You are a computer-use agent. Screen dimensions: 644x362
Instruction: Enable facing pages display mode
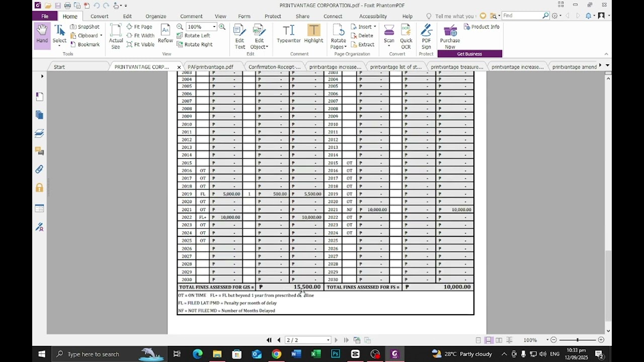point(499,340)
